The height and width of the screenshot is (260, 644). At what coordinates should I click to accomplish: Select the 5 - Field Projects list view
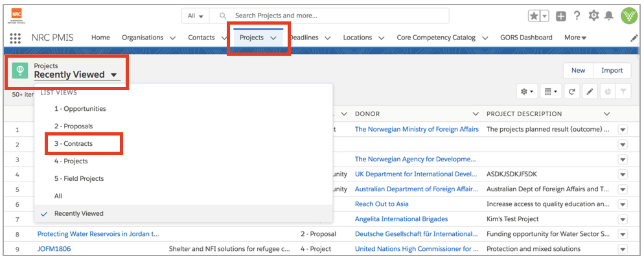pos(79,179)
